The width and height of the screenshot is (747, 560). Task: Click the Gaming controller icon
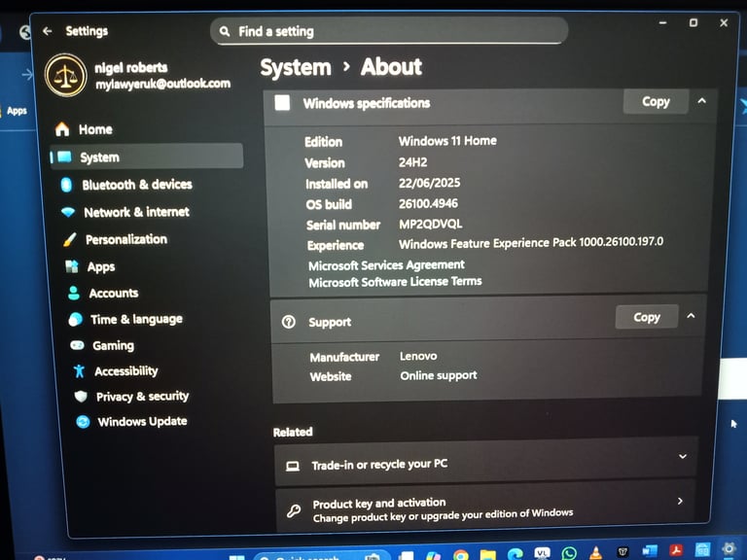[77, 345]
